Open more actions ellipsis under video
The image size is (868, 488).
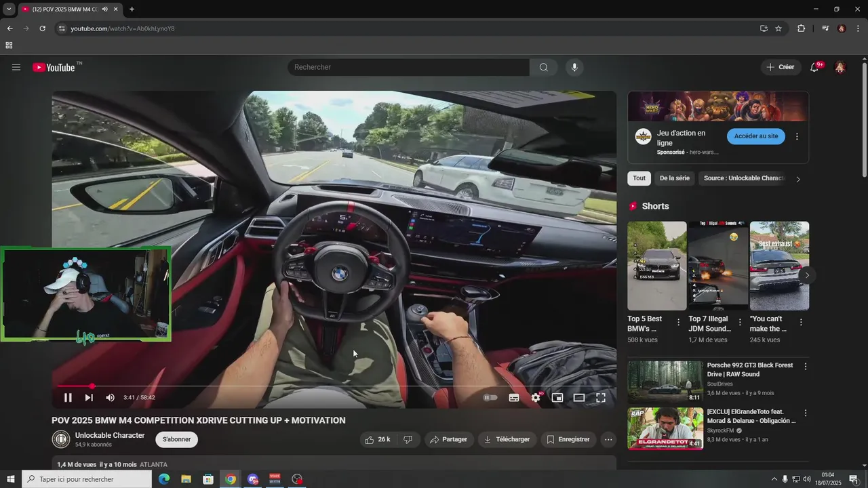pos(608,439)
